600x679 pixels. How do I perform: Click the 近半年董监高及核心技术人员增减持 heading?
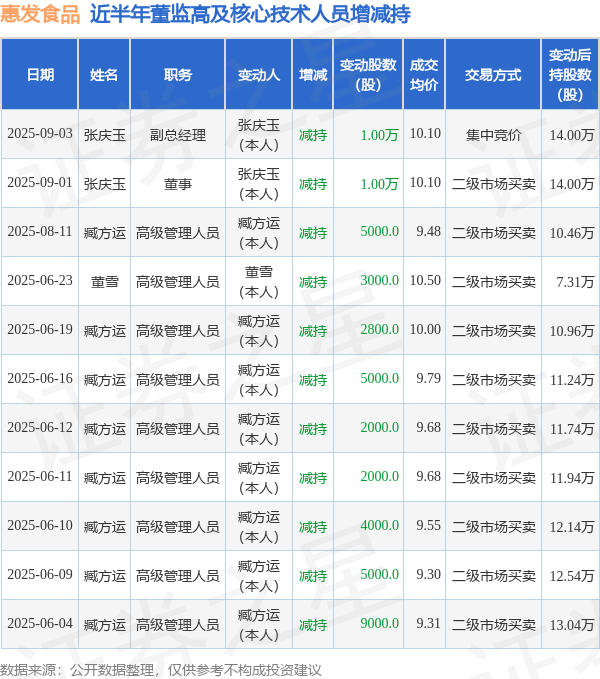click(x=250, y=14)
